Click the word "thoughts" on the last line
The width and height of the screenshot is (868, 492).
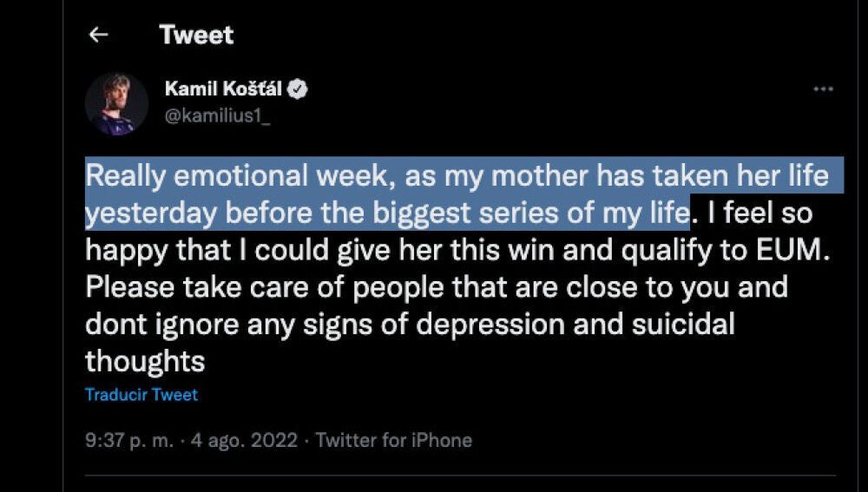click(x=145, y=360)
